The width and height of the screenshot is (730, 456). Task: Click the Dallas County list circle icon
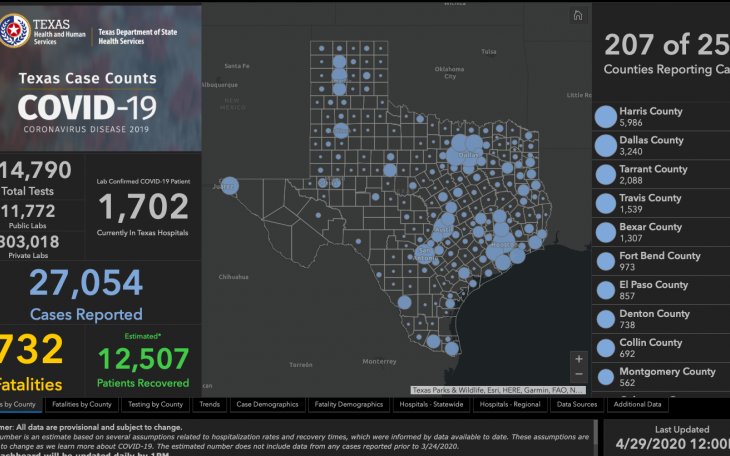click(x=605, y=146)
